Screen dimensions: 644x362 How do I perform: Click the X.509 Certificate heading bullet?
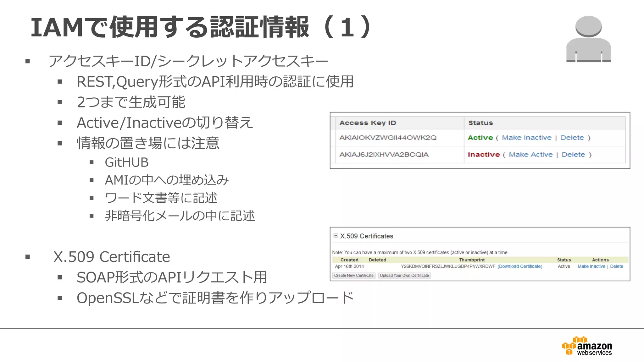(112, 257)
